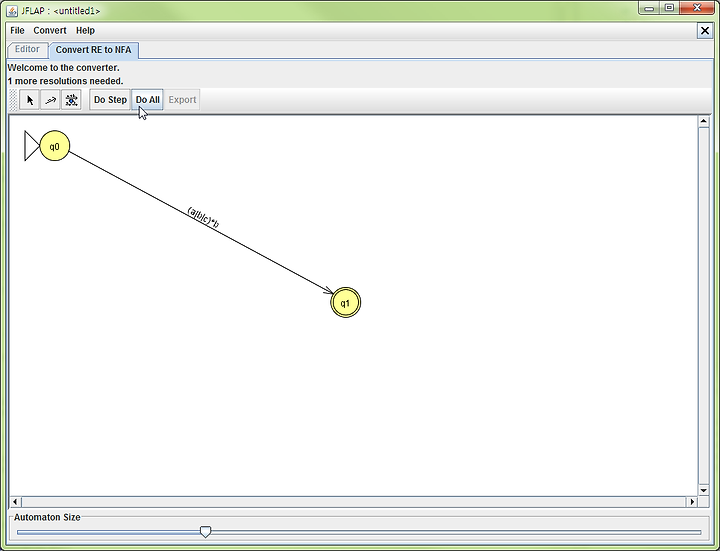Click the 'Welcome to the converter.' text
Viewport: 720px width, 551px height.
click(63, 67)
